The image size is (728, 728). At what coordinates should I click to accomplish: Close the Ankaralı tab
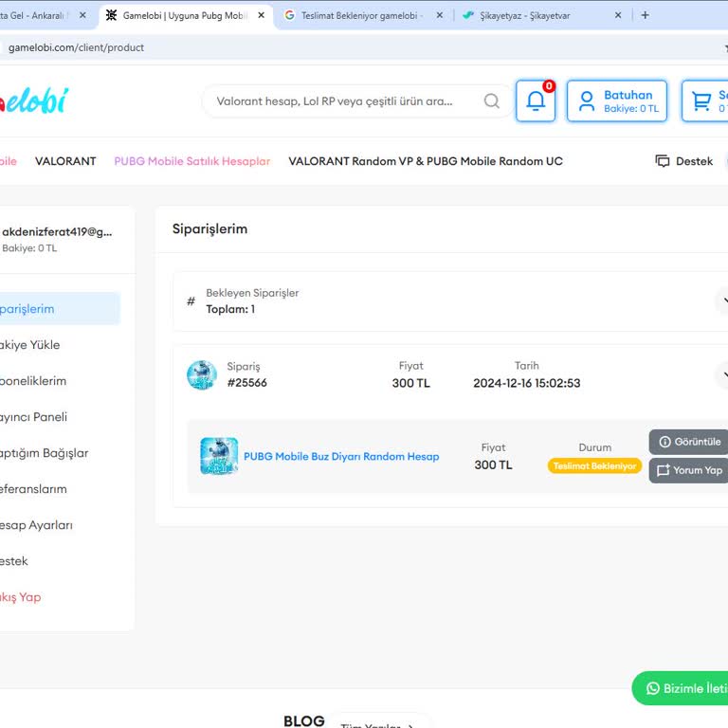click(82, 15)
